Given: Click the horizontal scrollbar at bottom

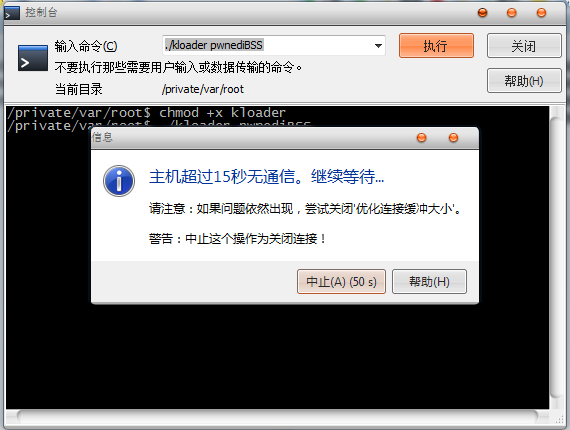Looking at the screenshot, I should tap(277, 417).
